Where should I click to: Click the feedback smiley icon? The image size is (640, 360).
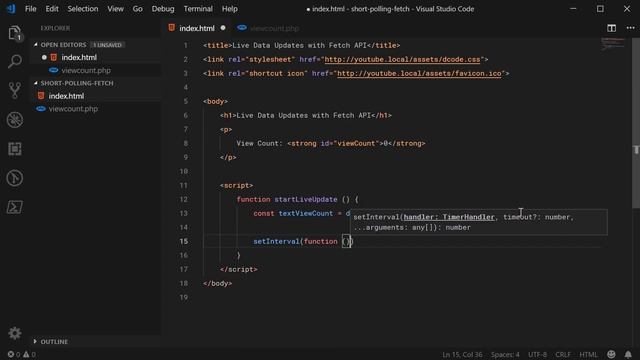click(611, 354)
